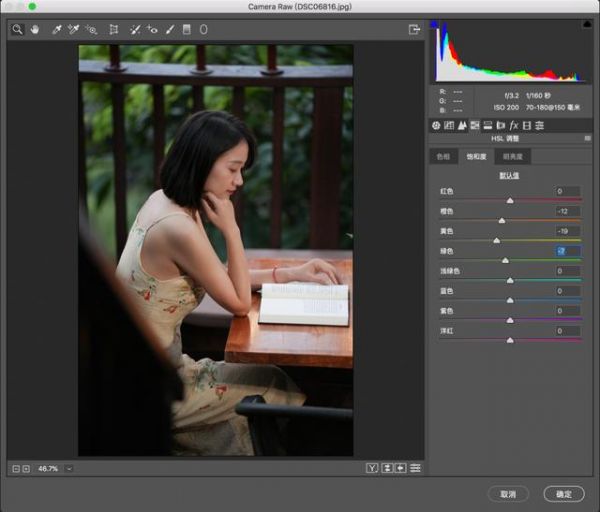Viewport: 600px width, 512px height.
Task: Open the Tone Curve panel icon
Action: pyautogui.click(x=449, y=125)
